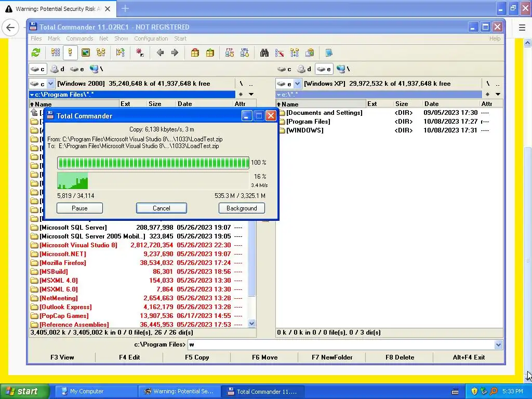Click the left panel scrollbar down arrow
The height and width of the screenshot is (399, 532).
coord(251,324)
